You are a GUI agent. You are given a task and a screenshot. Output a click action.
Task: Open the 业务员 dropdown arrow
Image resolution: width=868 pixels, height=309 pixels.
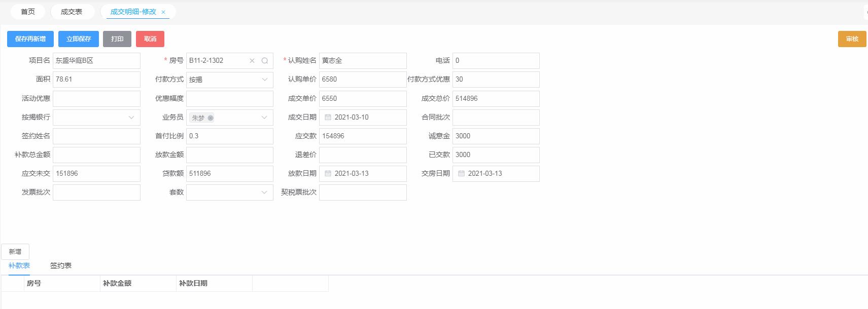(264, 118)
